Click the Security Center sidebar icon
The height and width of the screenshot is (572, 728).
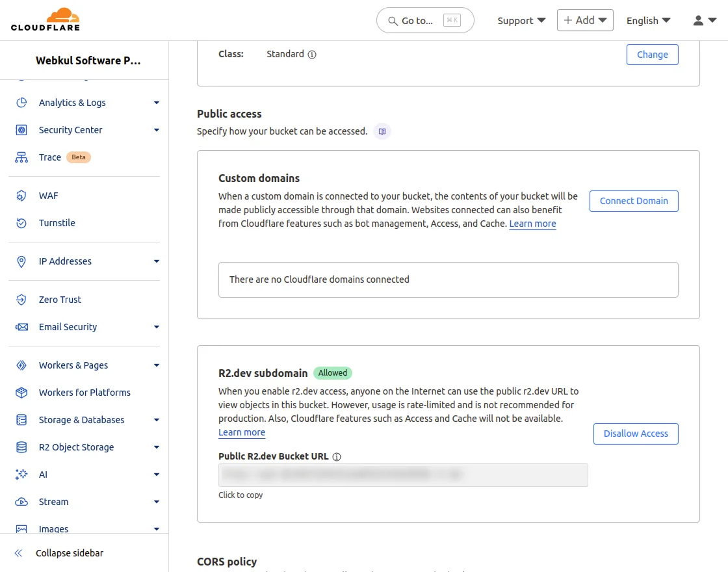click(21, 130)
